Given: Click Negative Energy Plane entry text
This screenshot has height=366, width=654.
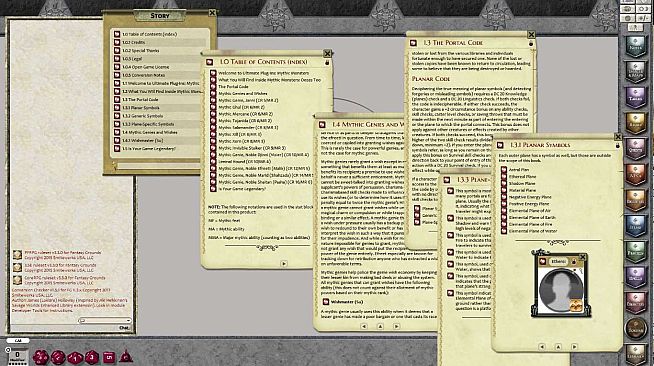Looking at the screenshot, I should coord(530,197).
